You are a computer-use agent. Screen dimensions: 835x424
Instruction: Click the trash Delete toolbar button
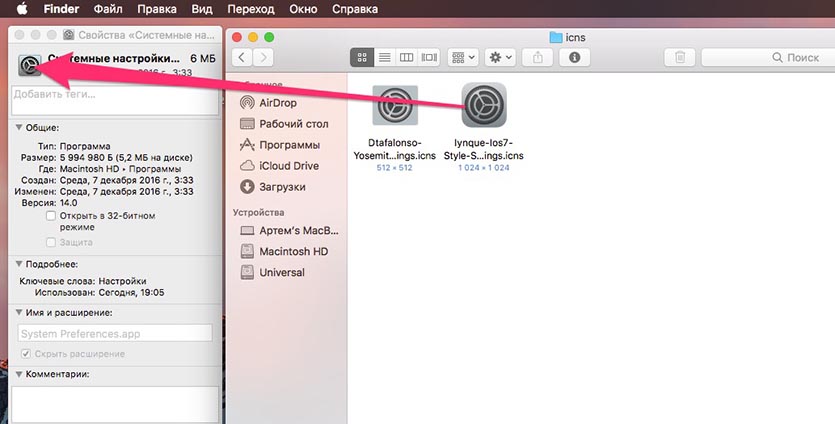[680, 58]
